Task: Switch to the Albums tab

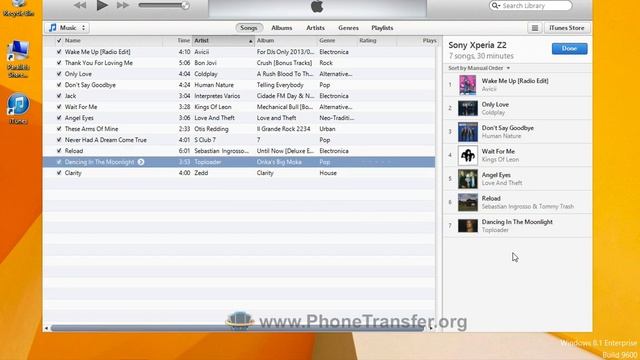Action: click(x=282, y=28)
